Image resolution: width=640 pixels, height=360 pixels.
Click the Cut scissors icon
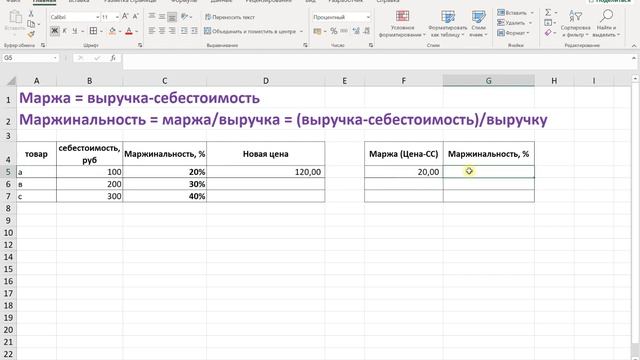click(31, 14)
